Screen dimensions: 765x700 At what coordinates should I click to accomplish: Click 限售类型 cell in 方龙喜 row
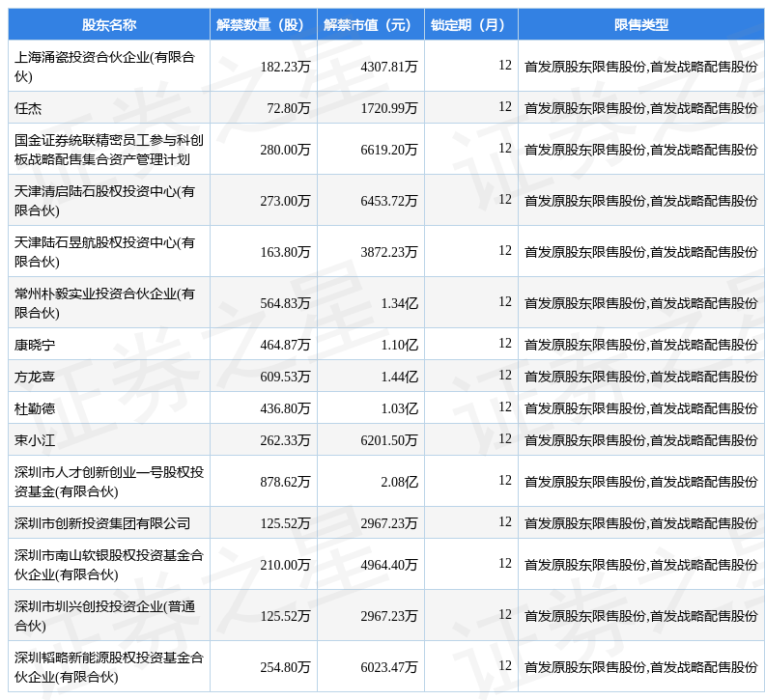pyautogui.click(x=641, y=377)
